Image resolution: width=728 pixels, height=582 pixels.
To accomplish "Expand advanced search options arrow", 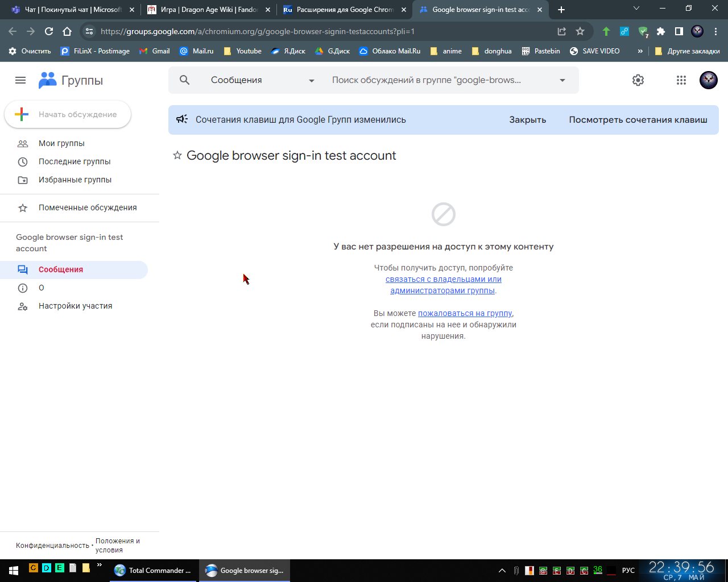I will click(x=562, y=80).
